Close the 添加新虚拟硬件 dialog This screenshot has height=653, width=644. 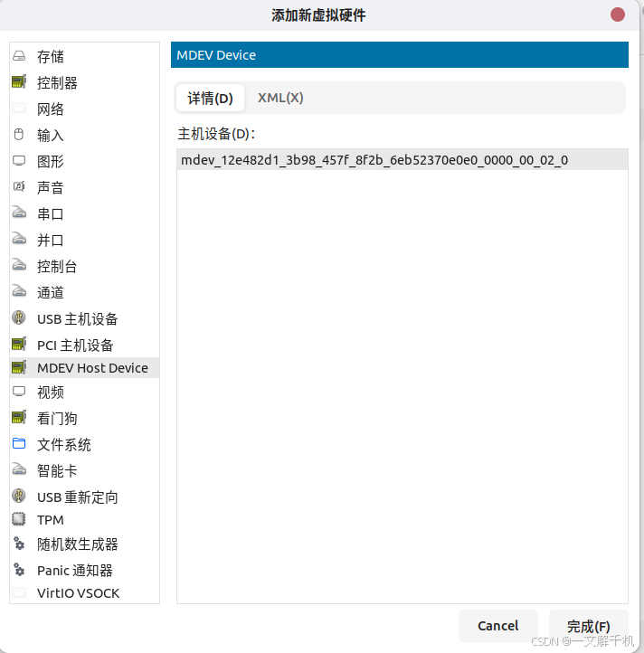618,14
